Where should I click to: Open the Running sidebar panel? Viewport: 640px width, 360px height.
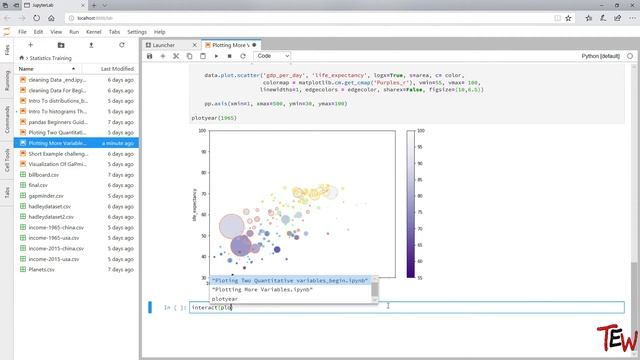click(x=7, y=80)
